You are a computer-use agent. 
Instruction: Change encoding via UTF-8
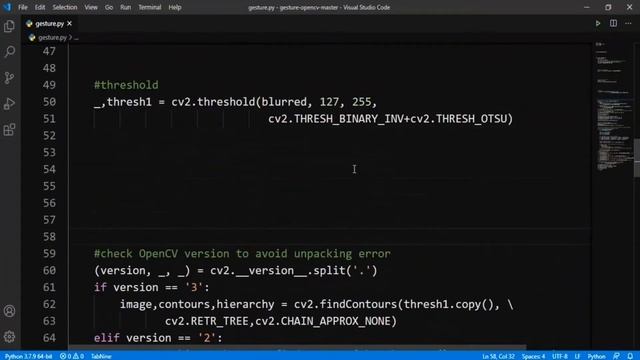(x=560, y=356)
